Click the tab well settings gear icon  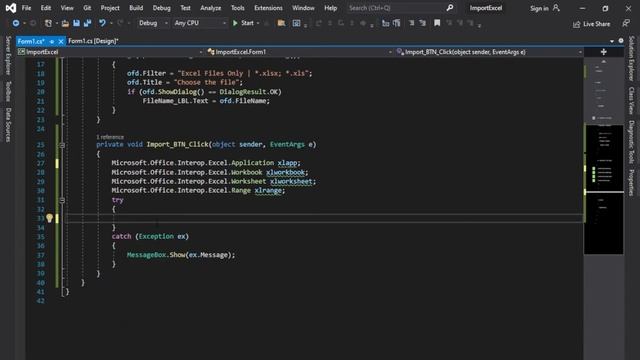tap(621, 41)
